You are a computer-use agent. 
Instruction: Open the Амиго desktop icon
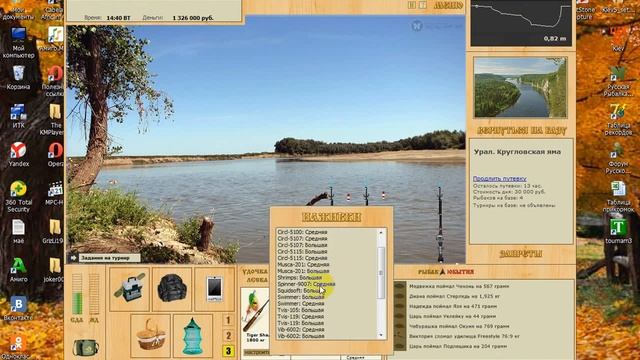click(x=18, y=270)
